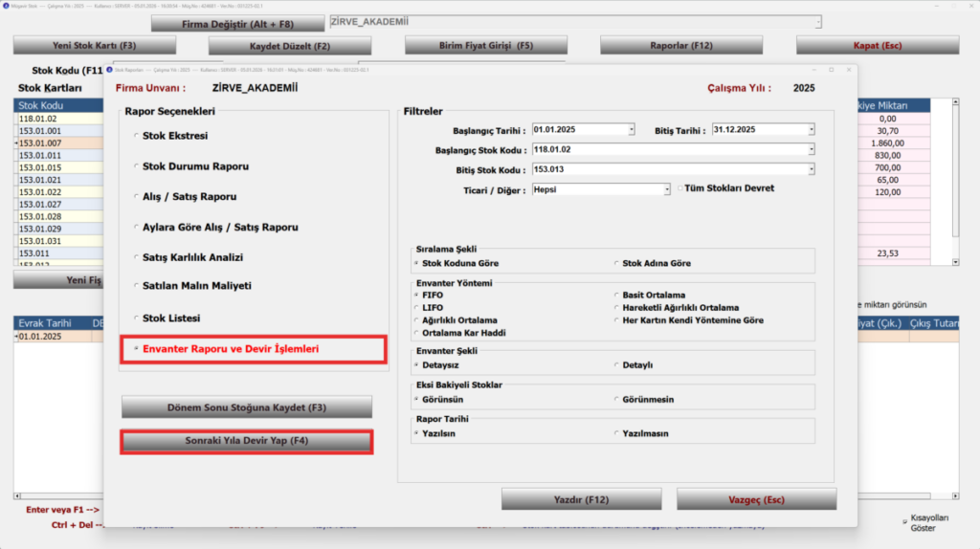Expand Başlangıç Stok Kodu dropdown

point(812,149)
